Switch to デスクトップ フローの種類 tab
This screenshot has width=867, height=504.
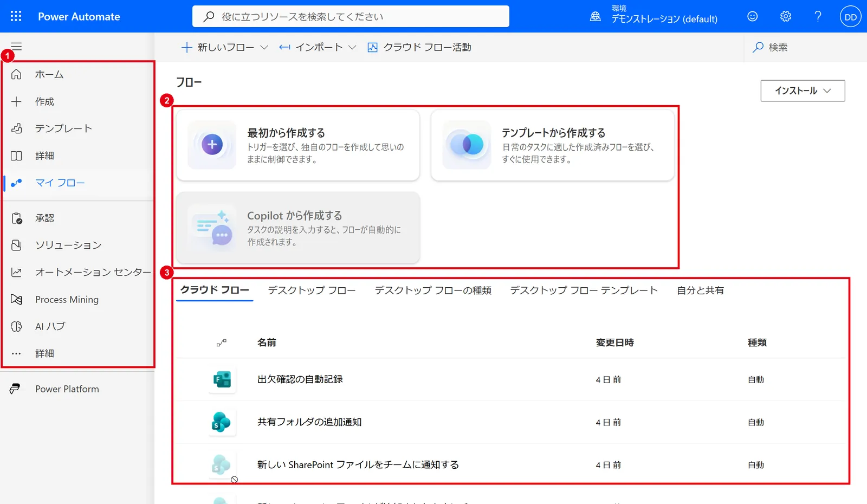[433, 290]
